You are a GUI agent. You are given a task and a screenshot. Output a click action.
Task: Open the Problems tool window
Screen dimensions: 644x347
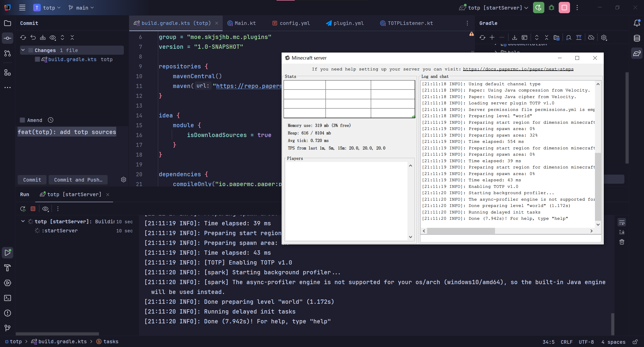click(x=8, y=313)
